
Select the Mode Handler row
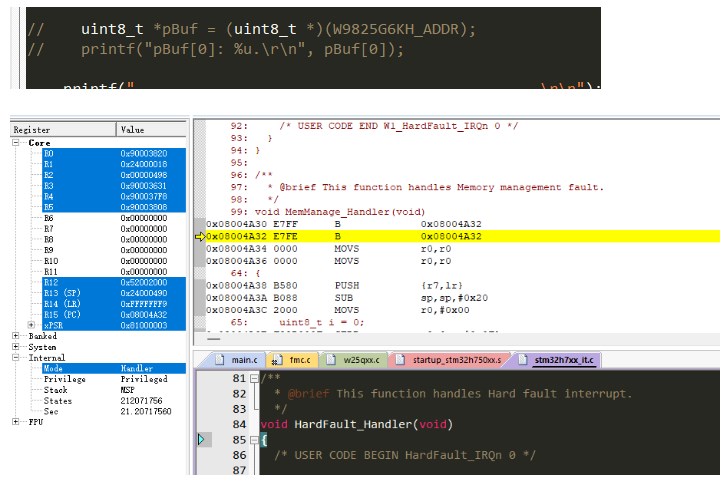point(114,368)
